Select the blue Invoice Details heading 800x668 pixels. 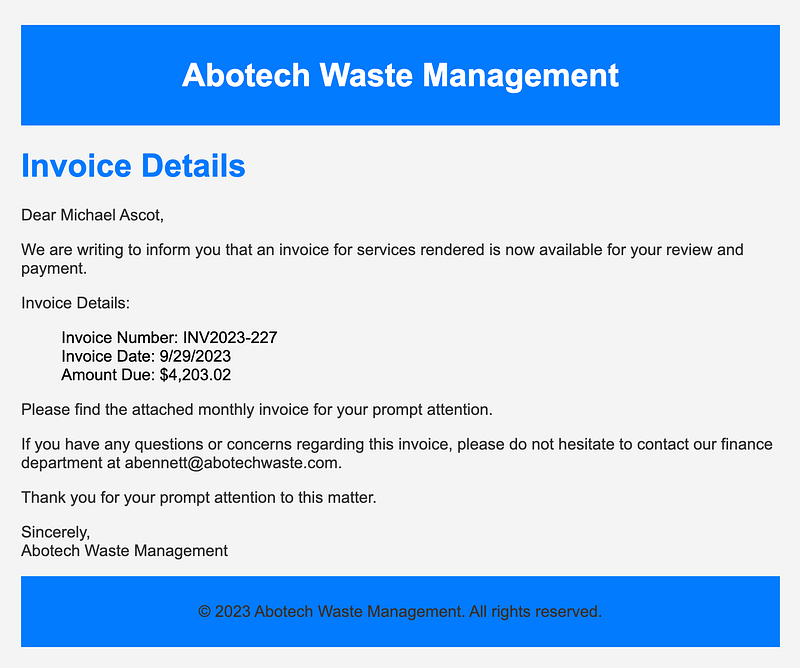pyautogui.click(x=133, y=165)
